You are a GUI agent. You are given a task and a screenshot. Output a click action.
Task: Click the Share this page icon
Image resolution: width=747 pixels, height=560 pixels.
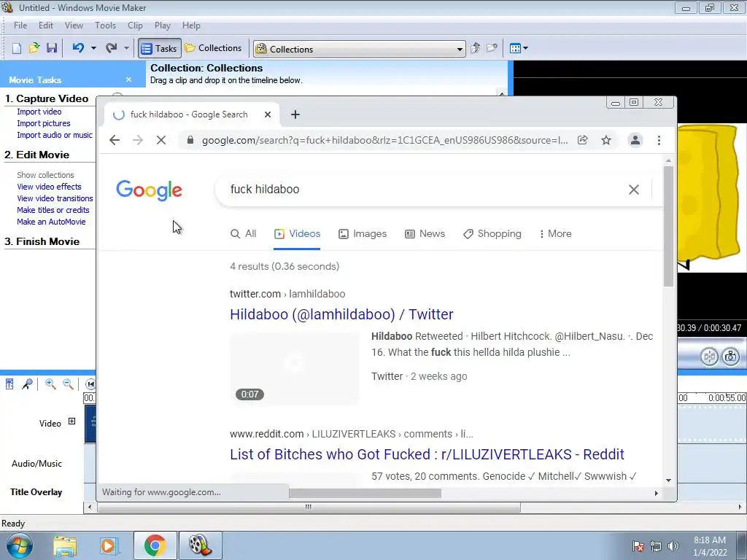click(x=582, y=140)
